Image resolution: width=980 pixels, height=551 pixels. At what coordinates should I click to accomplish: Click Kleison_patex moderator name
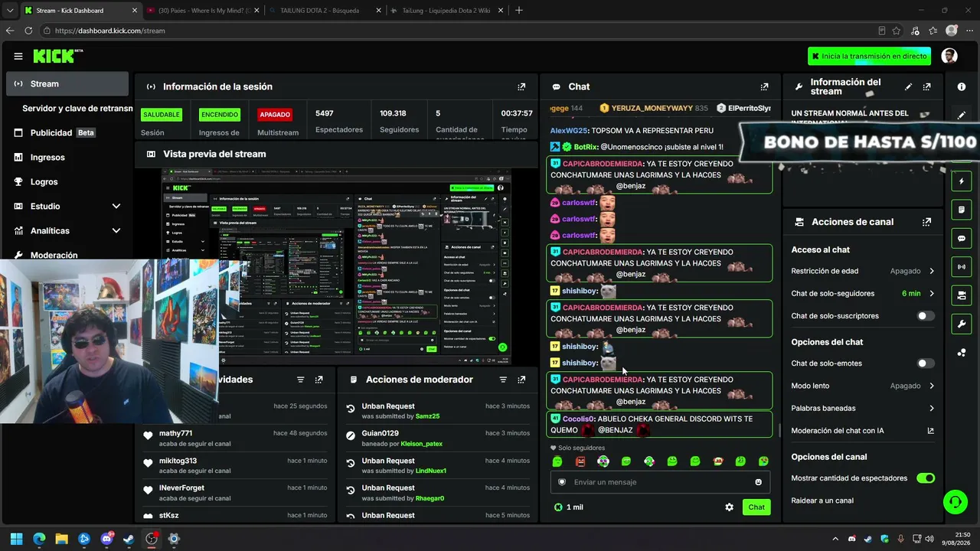coord(421,444)
